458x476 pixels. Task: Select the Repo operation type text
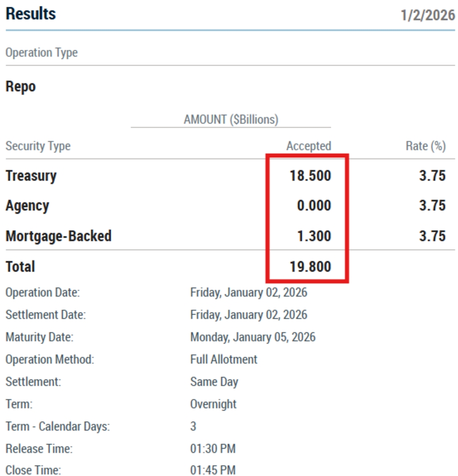(20, 86)
